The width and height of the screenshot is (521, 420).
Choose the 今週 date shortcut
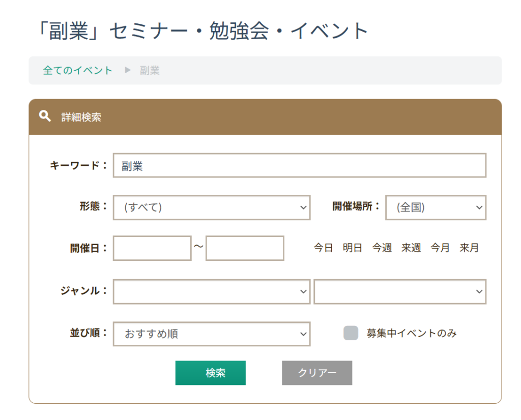pyautogui.click(x=382, y=248)
